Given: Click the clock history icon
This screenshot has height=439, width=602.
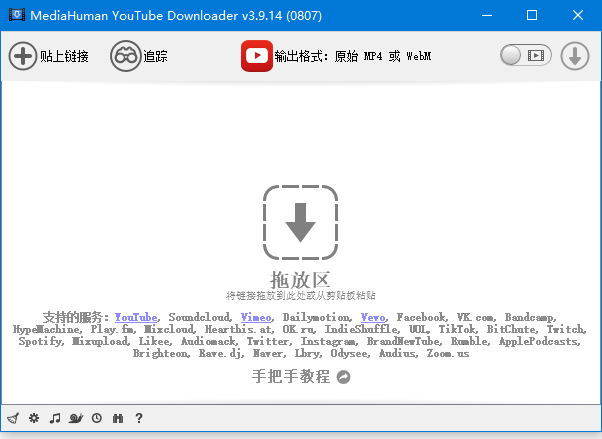Looking at the screenshot, I should 97,418.
